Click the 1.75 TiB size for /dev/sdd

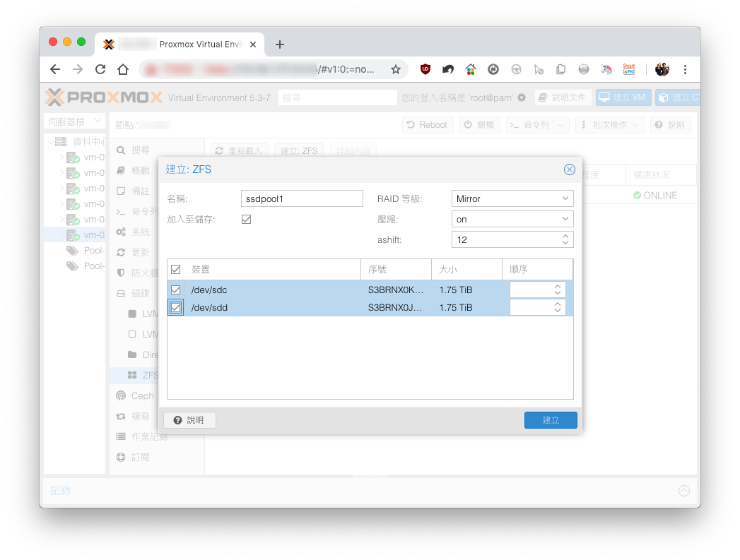click(x=456, y=308)
